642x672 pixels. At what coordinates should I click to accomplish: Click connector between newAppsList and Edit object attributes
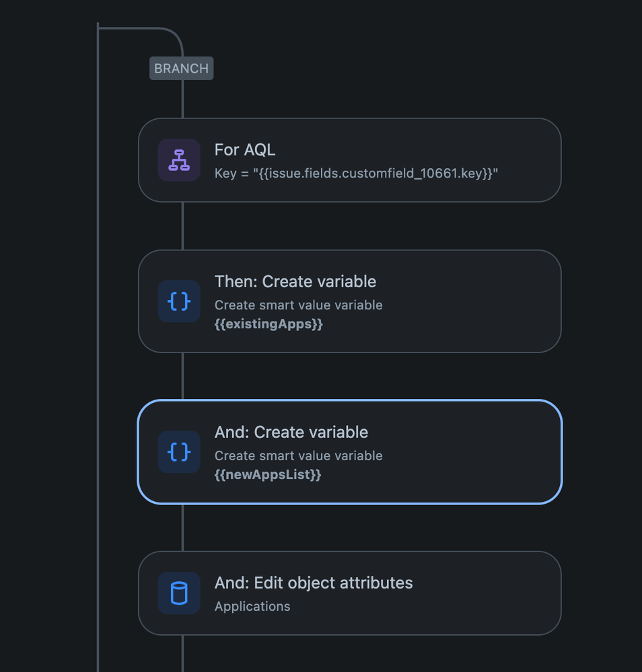[x=182, y=527]
